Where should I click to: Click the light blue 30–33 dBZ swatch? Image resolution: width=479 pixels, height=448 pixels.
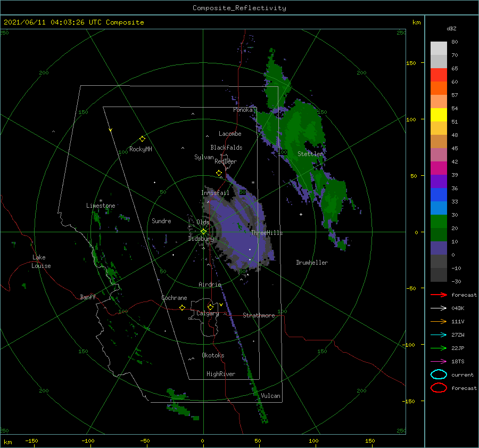[x=439, y=208]
